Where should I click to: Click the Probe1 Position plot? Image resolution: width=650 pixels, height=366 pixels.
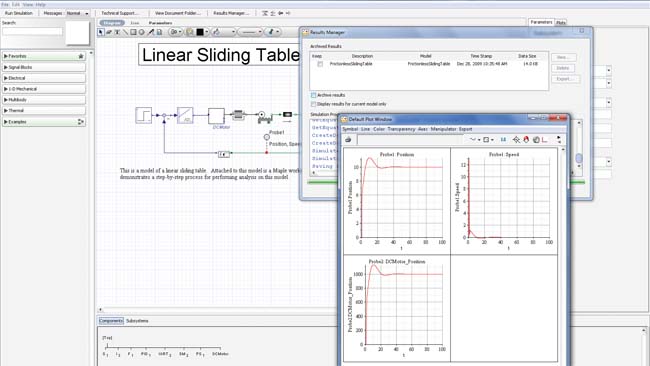(x=397, y=201)
